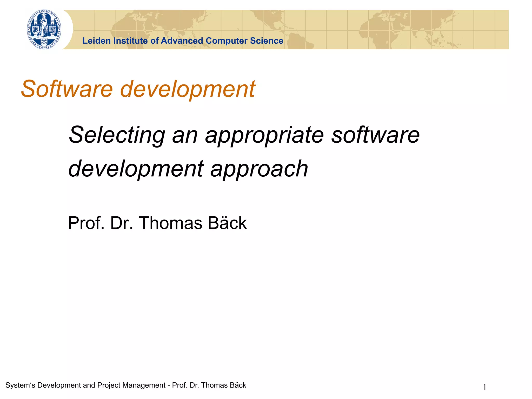The width and height of the screenshot is (532, 399).
Task: Click 'Computer Science' in the header text
Action: click(244, 41)
